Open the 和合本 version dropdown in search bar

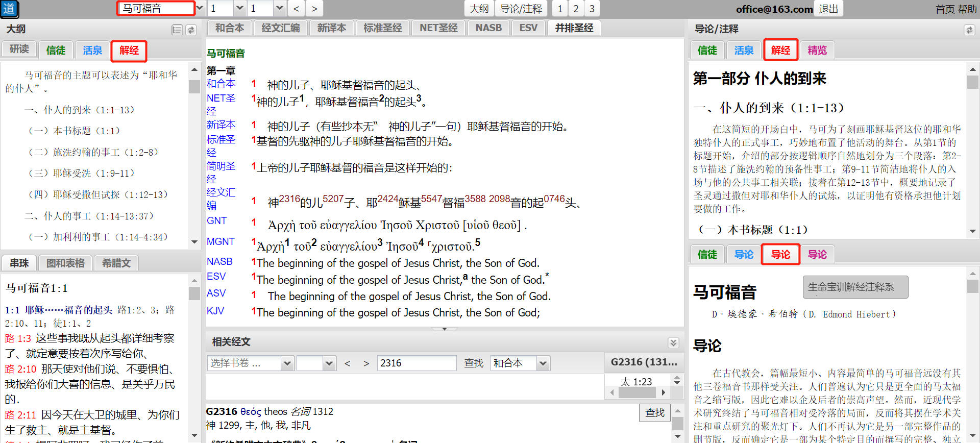543,363
